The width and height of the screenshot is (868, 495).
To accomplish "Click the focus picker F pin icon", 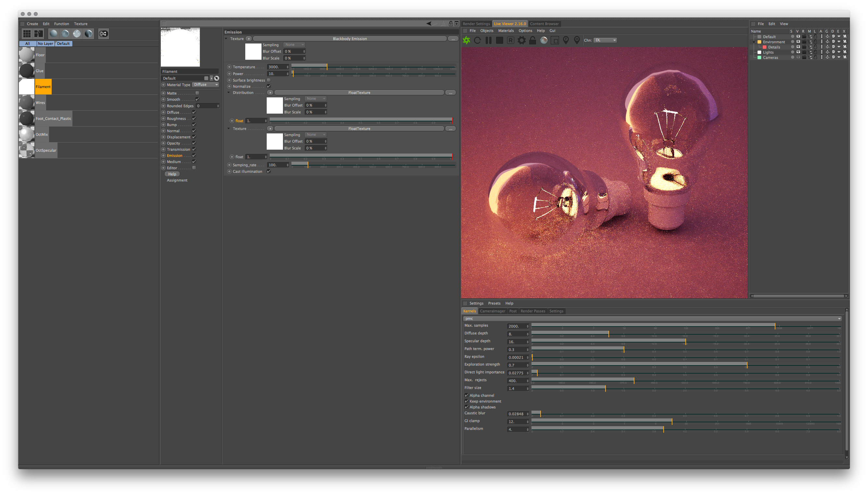I will tap(566, 41).
